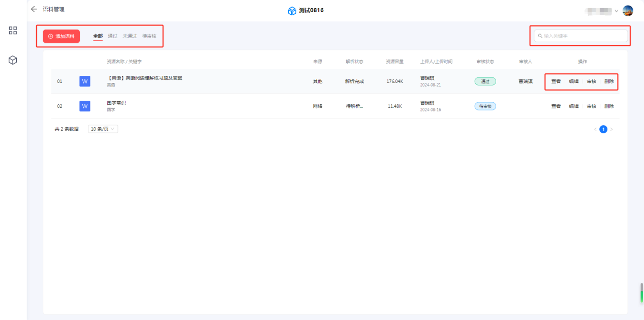Screen dimensions: 644x320
Task: Open the grid dashboard icon in sidebar
Action: pos(13,31)
